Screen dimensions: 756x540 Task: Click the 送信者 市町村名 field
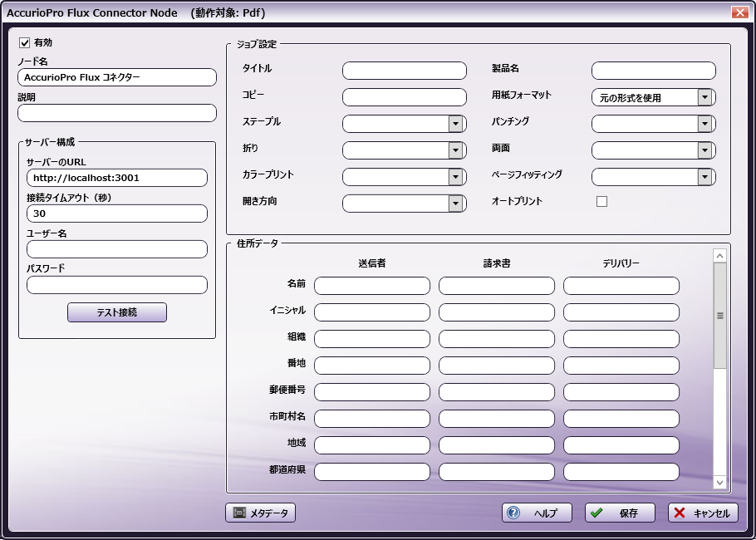[x=372, y=419]
